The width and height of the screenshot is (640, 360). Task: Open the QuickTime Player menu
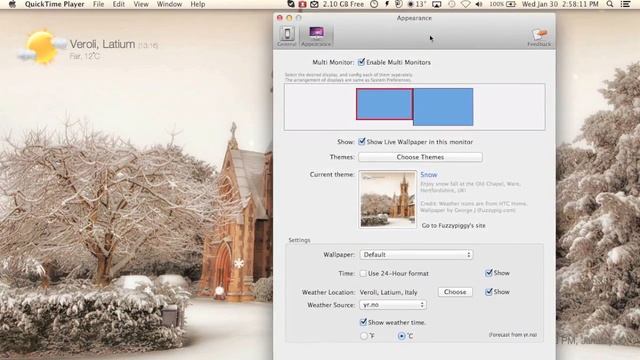pyautogui.click(x=54, y=4)
